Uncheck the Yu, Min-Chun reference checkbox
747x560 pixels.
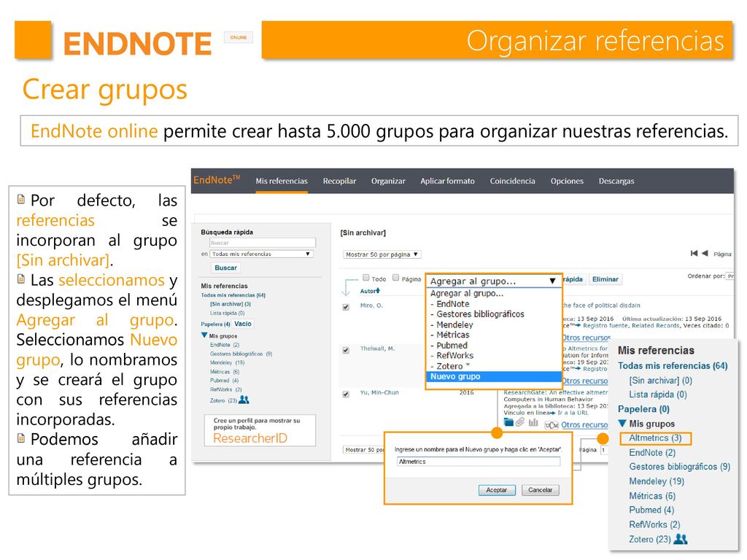(x=346, y=394)
